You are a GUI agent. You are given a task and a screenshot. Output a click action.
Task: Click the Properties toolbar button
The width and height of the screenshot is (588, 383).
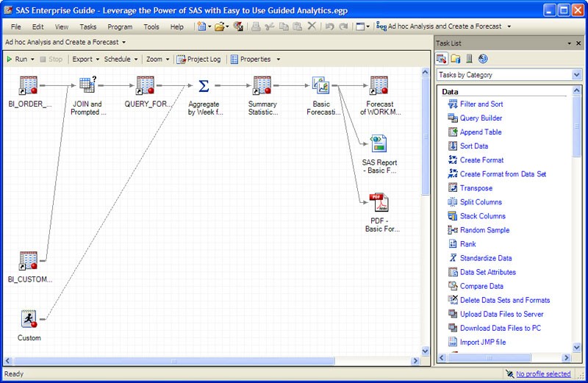pyautogui.click(x=254, y=59)
